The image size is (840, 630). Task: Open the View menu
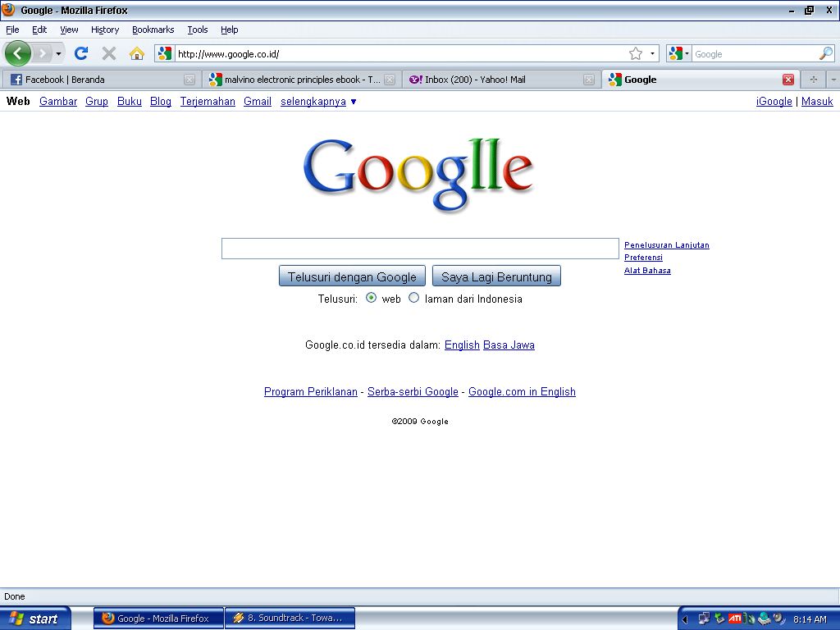pos(69,30)
